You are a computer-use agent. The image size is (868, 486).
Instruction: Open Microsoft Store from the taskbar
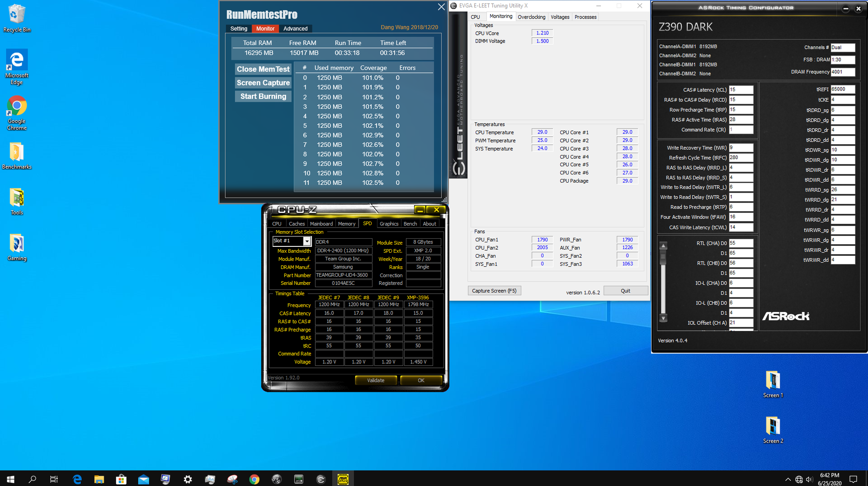tap(121, 479)
